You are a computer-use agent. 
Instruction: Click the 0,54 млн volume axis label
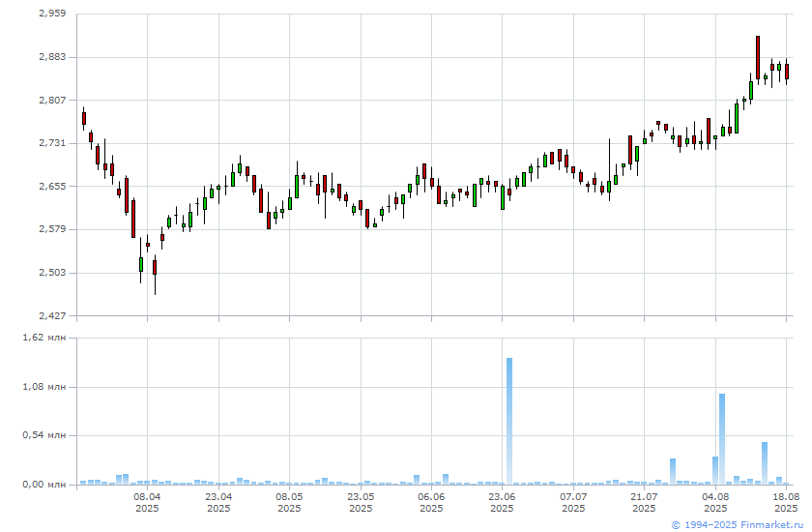[44, 435]
